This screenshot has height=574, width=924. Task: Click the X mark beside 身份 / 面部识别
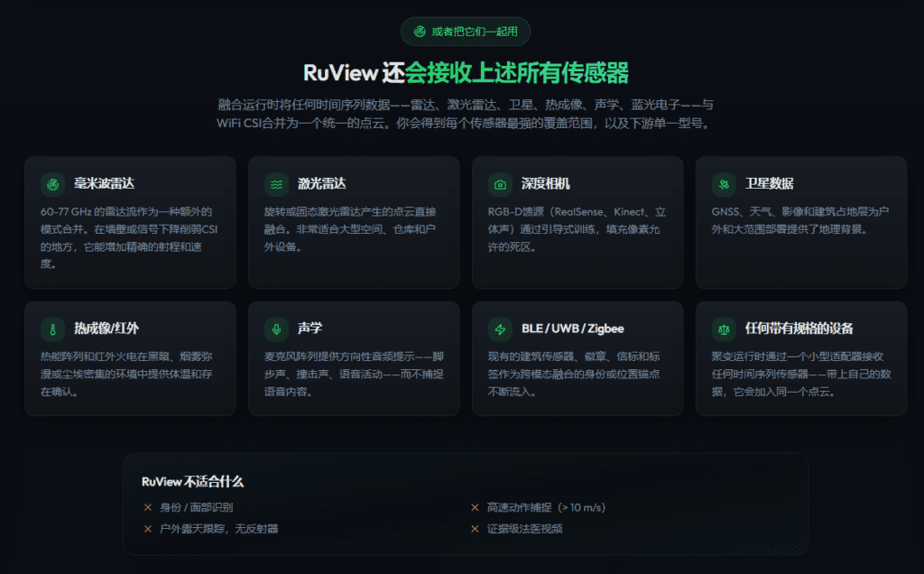tap(148, 507)
